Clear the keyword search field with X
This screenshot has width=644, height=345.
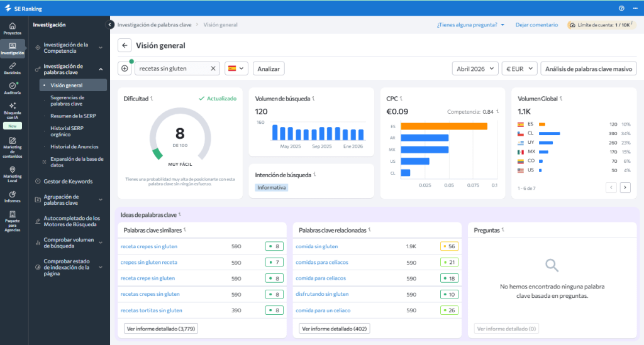(213, 68)
